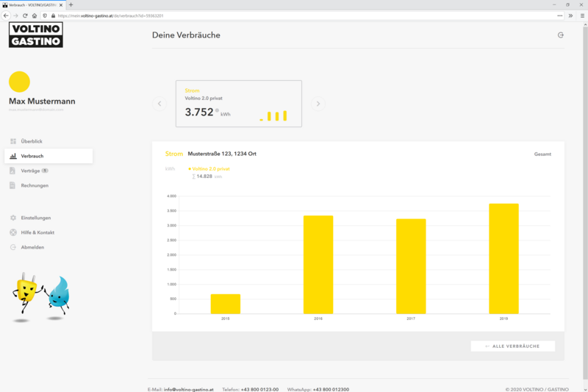Show next consumption card with right chevron
This screenshot has height=392, width=588.
click(318, 104)
